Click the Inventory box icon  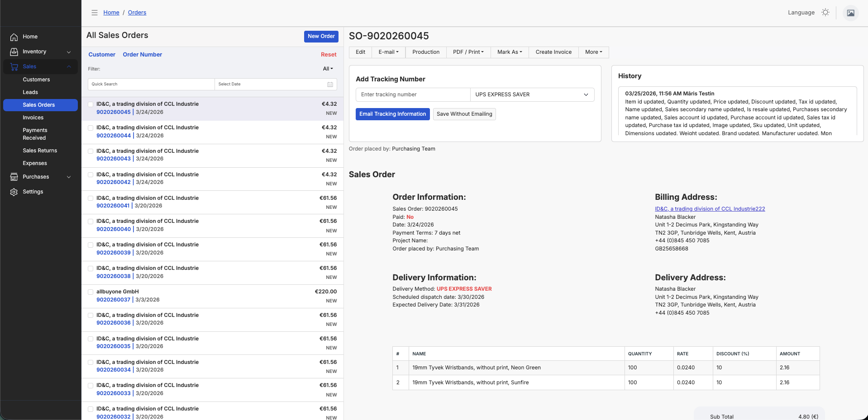click(14, 52)
